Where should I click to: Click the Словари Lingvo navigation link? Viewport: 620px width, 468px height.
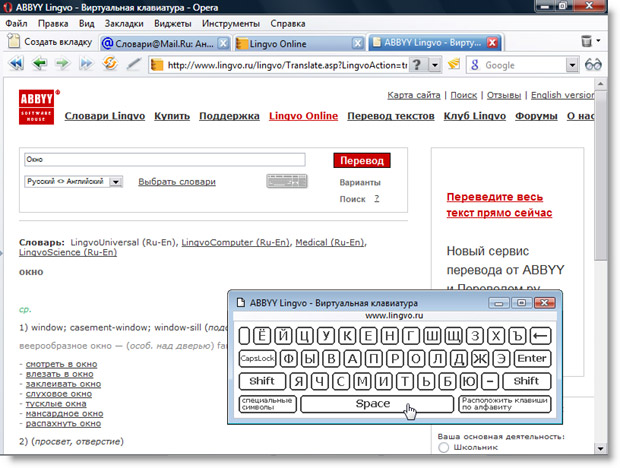point(105,116)
